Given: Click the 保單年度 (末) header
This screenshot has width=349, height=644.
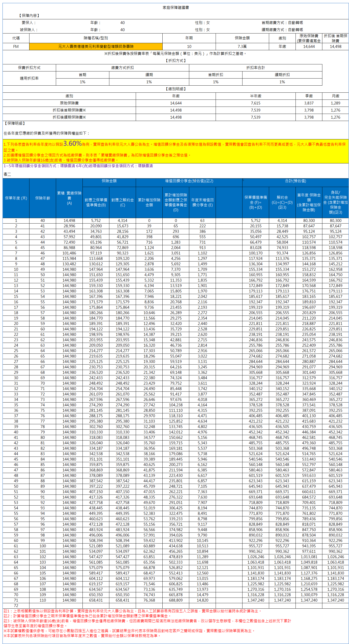Looking at the screenshot, I should [16, 198].
